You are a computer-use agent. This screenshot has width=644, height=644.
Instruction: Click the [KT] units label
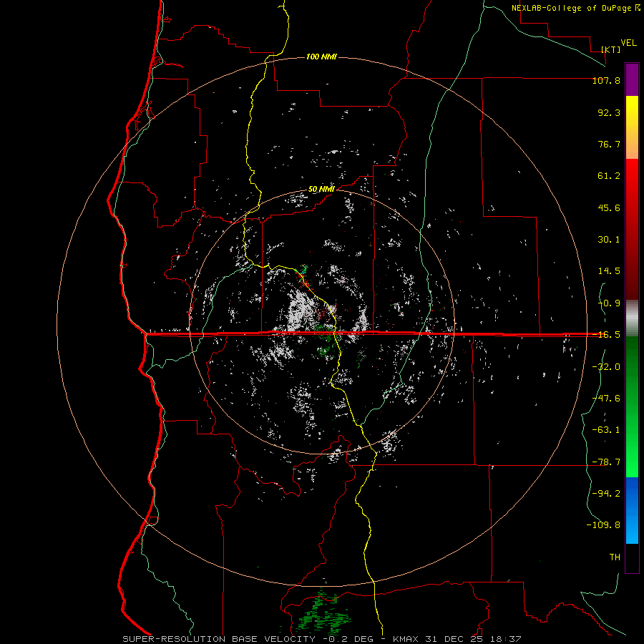point(611,49)
